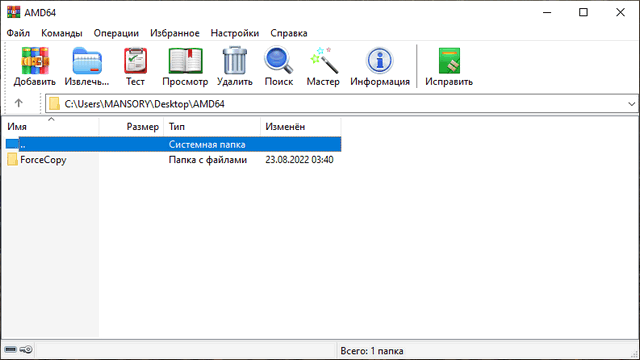Image resolution: width=640 pixels, height=360 pixels.
Task: Sort by Имя column header
Action: [50, 127]
